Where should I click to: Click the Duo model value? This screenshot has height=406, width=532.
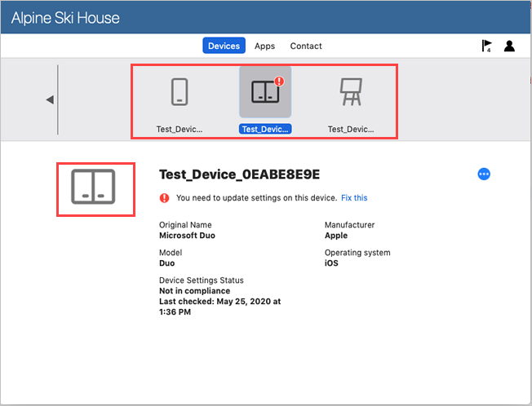pyautogui.click(x=167, y=263)
